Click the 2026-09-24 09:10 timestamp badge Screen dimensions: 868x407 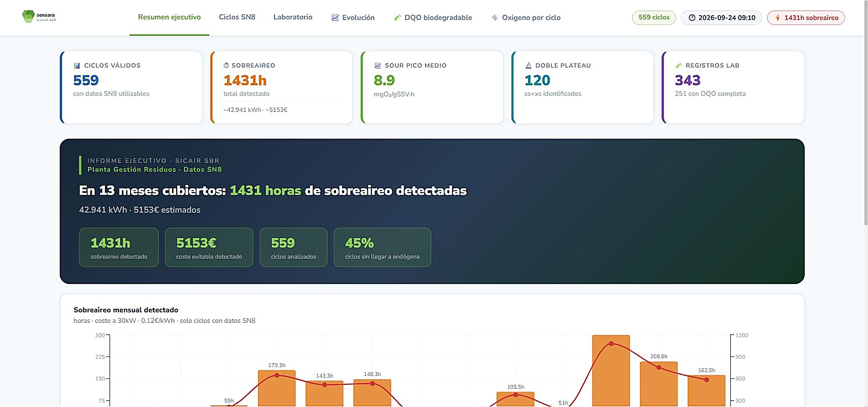coord(721,18)
